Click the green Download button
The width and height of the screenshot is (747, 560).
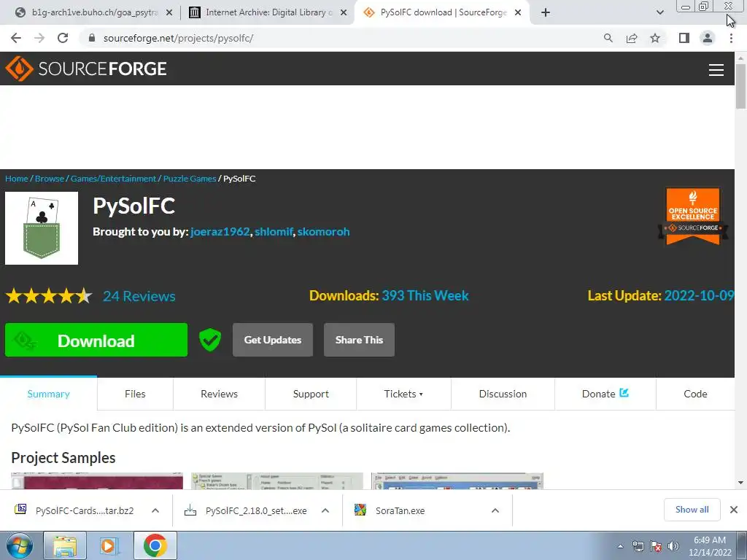(x=96, y=340)
